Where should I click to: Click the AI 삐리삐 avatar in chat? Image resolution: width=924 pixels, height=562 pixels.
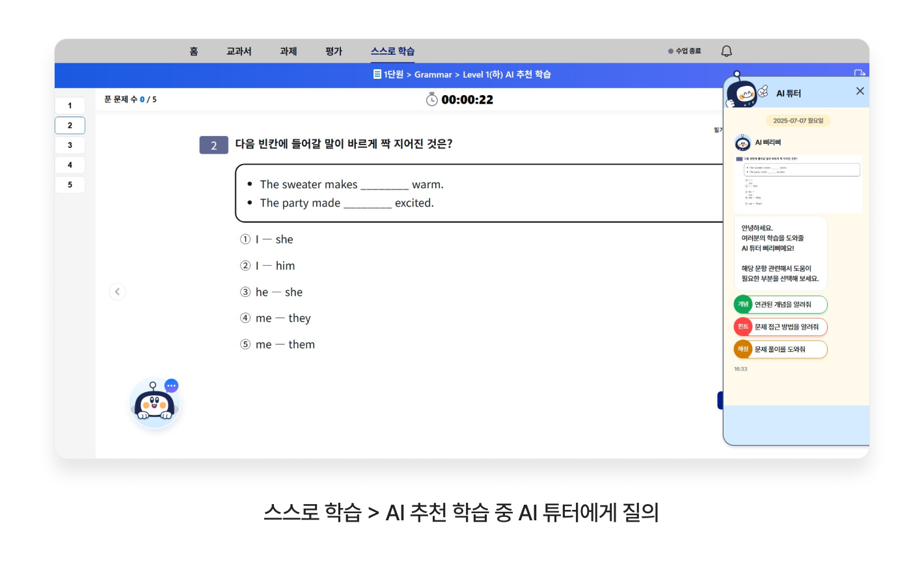pyautogui.click(x=742, y=143)
